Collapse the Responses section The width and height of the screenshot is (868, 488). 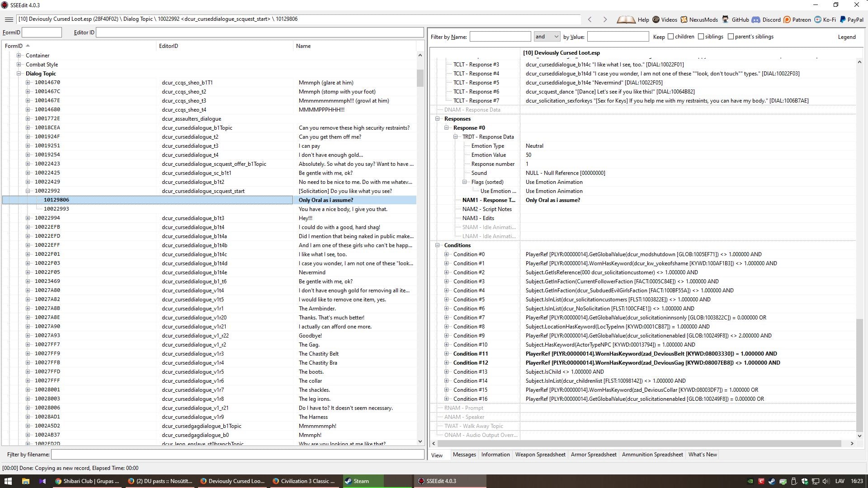tap(438, 119)
